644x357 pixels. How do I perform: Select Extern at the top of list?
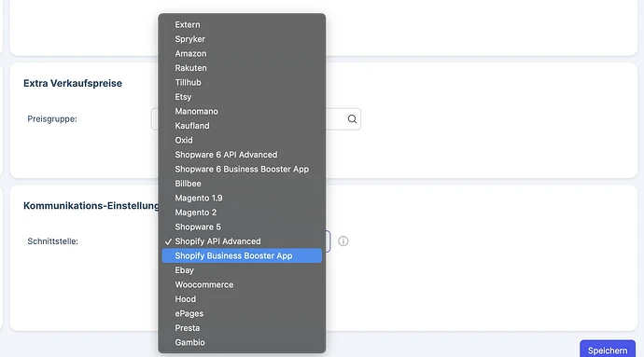click(x=242, y=24)
